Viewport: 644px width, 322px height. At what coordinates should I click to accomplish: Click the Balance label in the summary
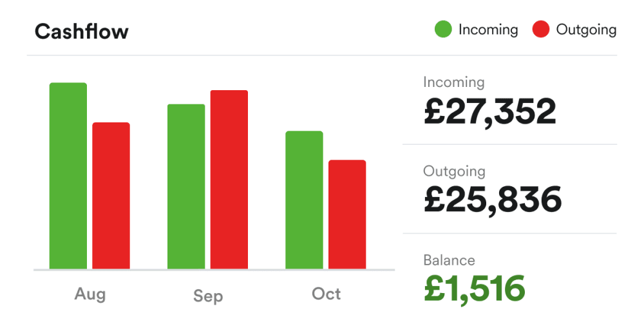tap(449, 260)
